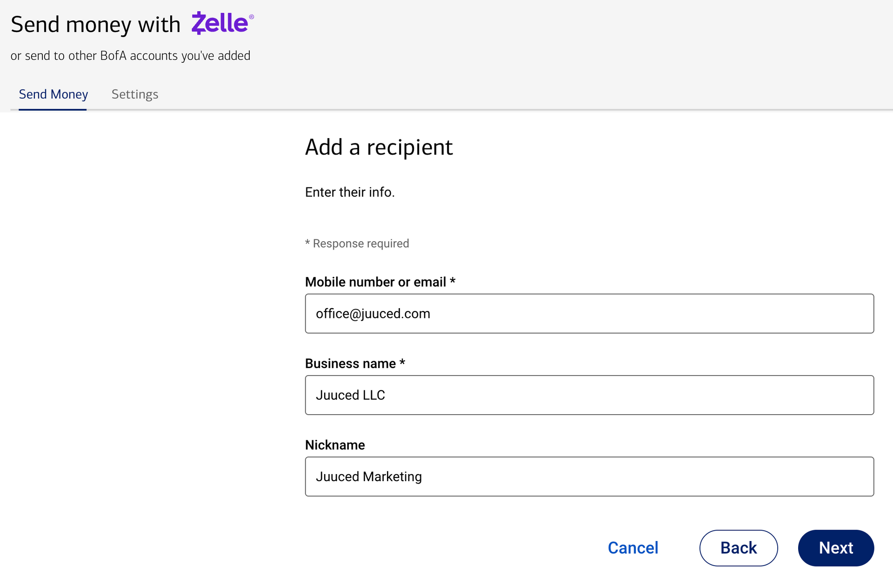The image size is (893, 588).
Task: Click the "Nickname" field label
Action: pos(334,445)
